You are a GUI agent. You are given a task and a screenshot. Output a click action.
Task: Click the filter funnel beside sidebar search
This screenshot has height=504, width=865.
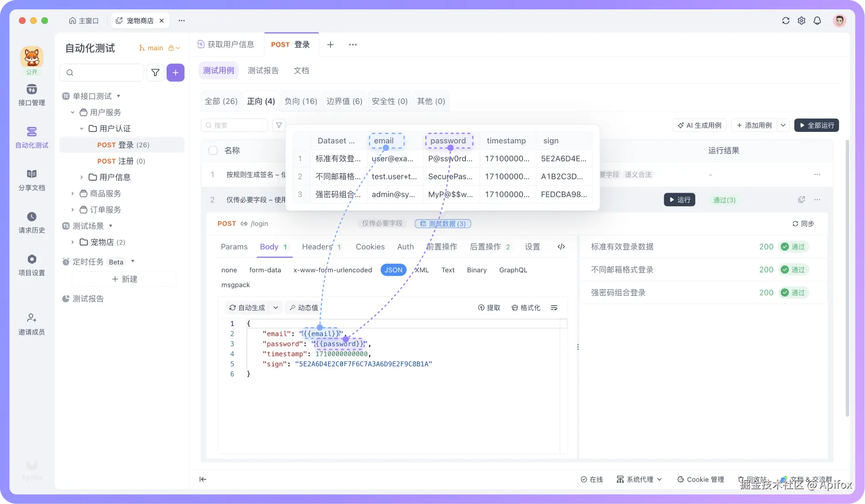pos(155,73)
